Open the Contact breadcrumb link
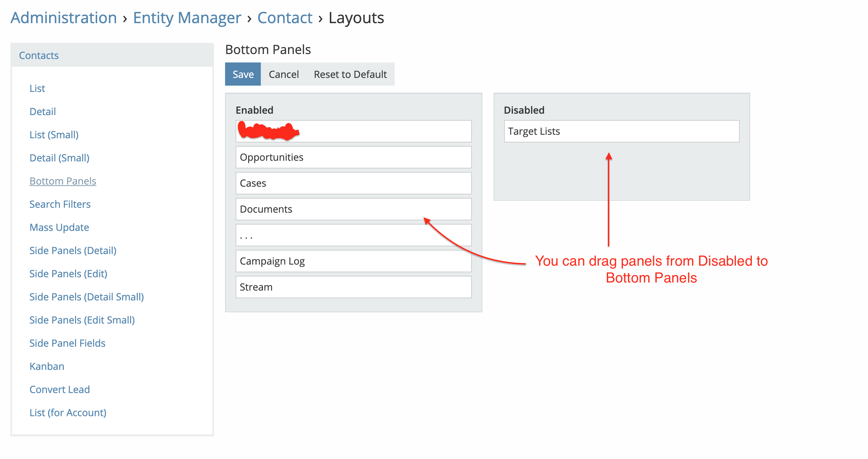 click(285, 18)
